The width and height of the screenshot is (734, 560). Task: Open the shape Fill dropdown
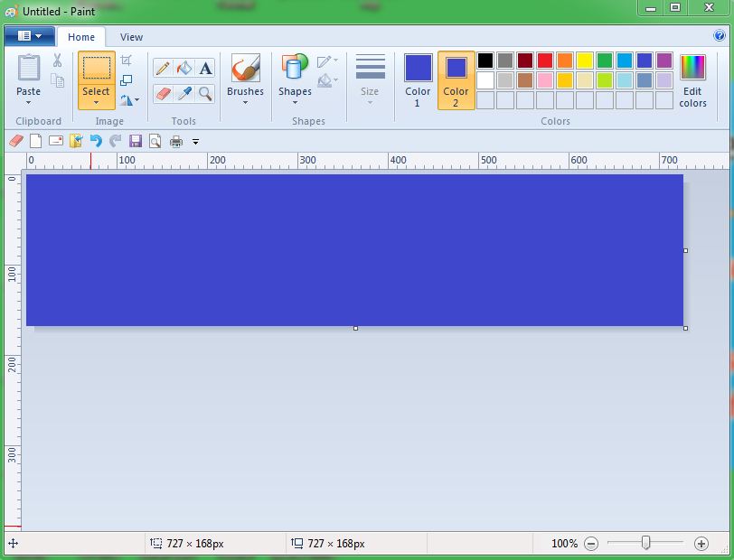tap(327, 80)
